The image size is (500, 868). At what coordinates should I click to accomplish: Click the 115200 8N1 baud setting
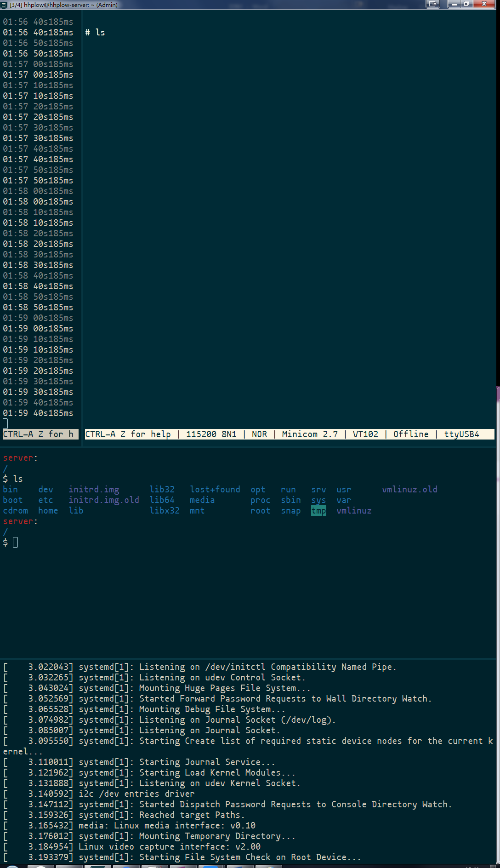[211, 434]
